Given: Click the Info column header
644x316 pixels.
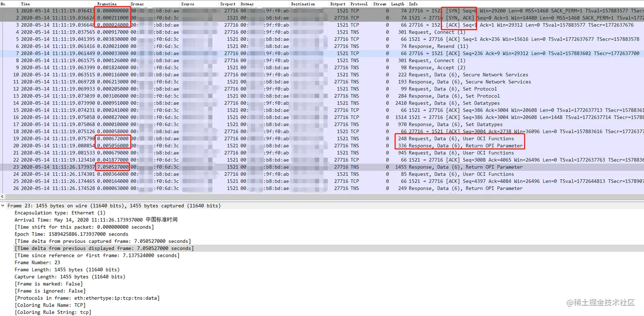Looking at the screenshot, I should (x=413, y=4).
